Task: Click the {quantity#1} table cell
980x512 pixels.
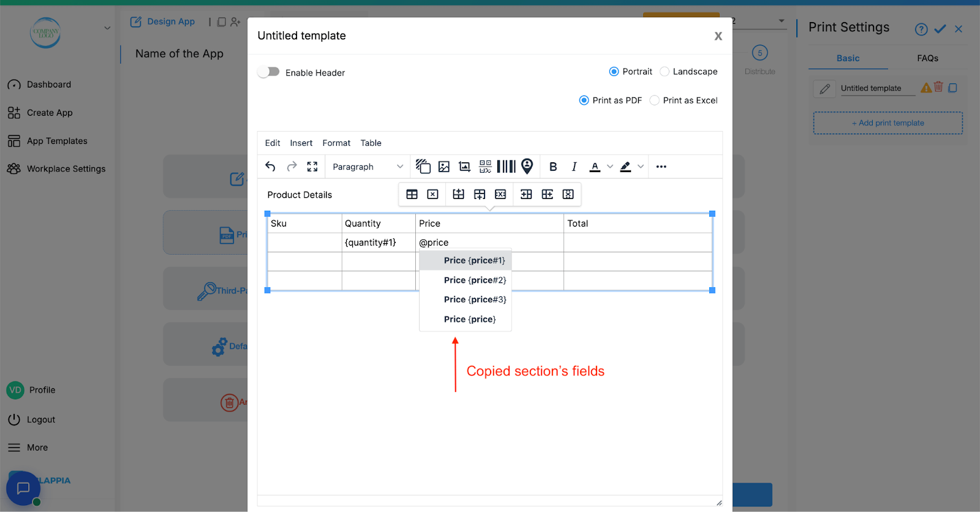Action: pyautogui.click(x=379, y=243)
